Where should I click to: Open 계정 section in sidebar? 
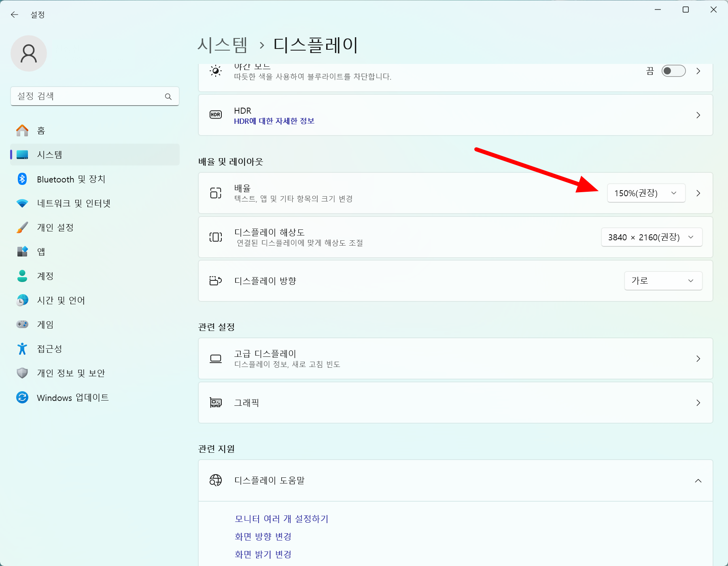point(95,276)
